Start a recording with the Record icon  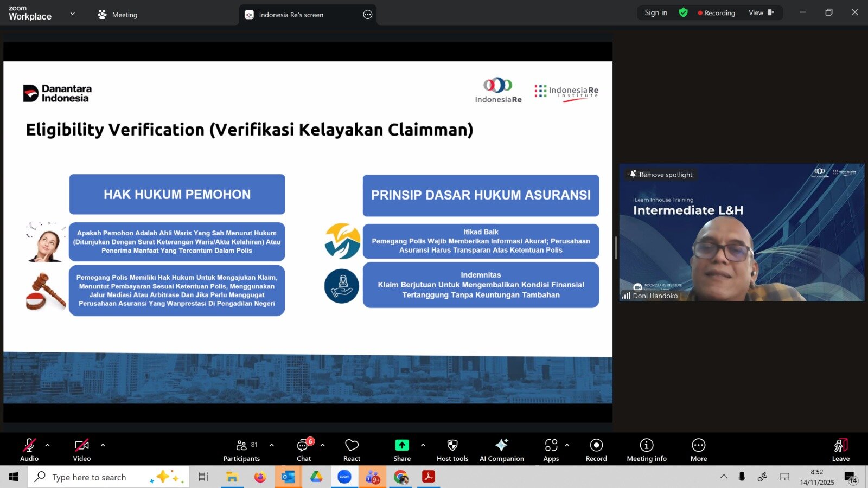(596, 450)
